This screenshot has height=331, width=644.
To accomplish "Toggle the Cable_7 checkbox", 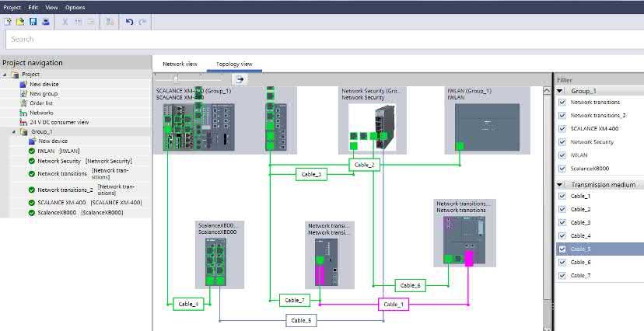I will click(562, 276).
